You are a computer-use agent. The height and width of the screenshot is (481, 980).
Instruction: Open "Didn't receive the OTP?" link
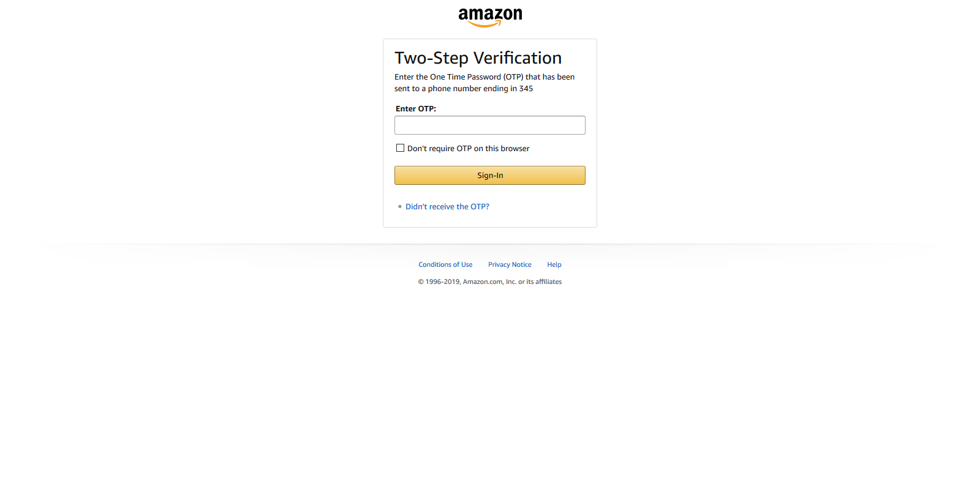click(447, 206)
